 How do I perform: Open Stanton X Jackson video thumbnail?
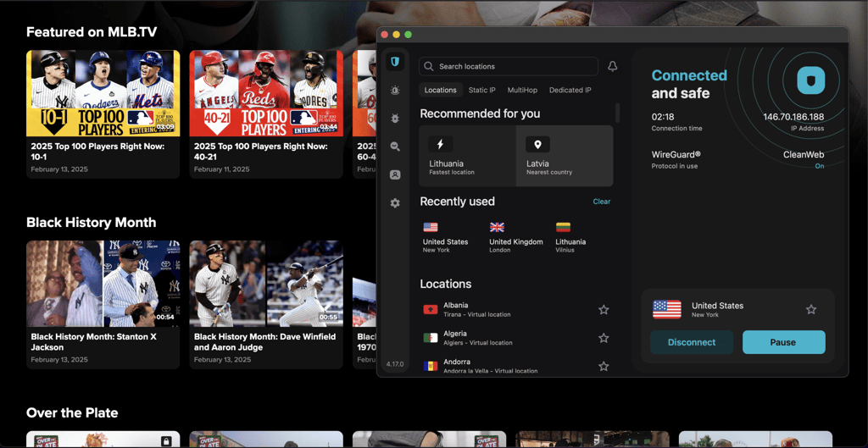coord(103,284)
